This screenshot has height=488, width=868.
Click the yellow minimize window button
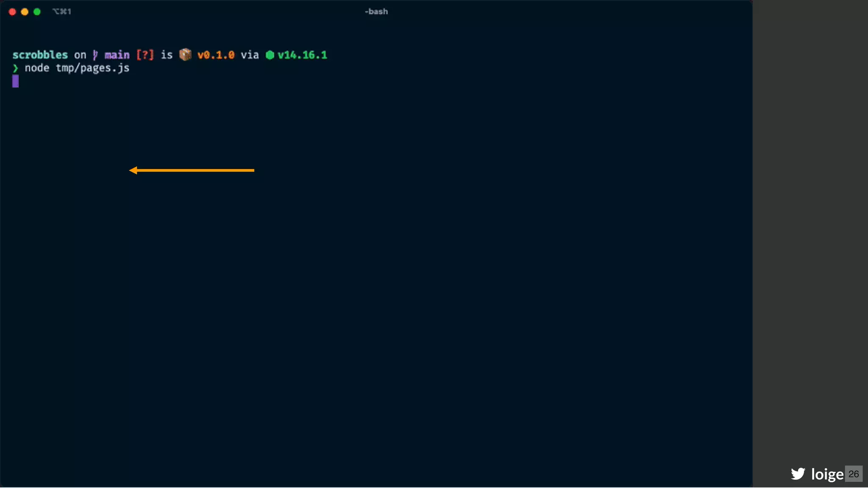coord(25,12)
